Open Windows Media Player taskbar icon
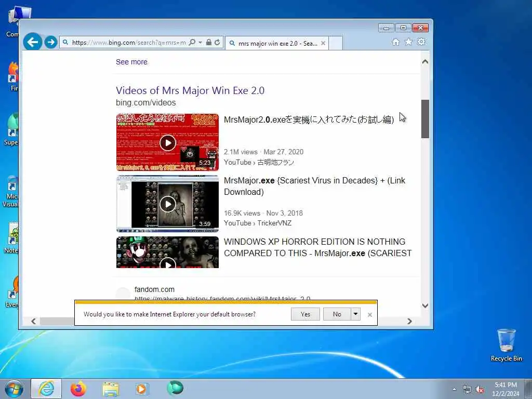532x399 pixels. (141, 389)
